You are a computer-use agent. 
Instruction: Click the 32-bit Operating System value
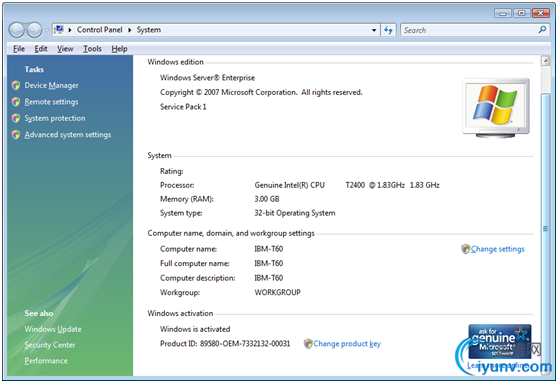[295, 213]
